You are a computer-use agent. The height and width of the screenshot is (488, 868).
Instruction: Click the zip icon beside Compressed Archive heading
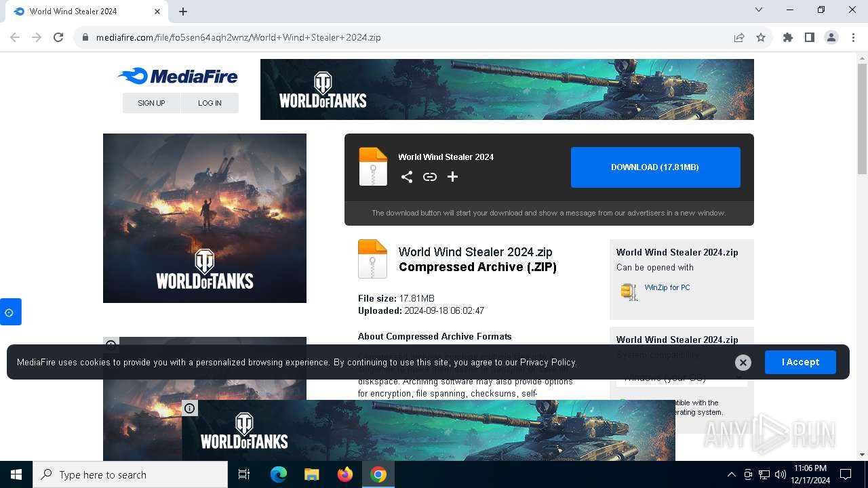pyautogui.click(x=372, y=259)
